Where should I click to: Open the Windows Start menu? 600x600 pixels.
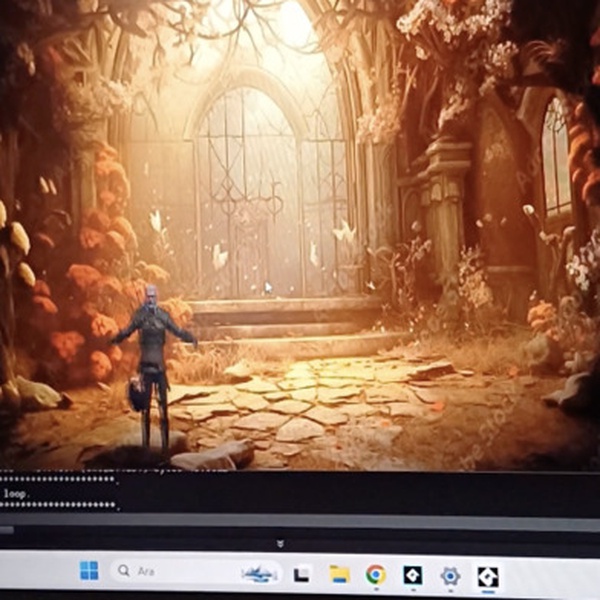pyautogui.click(x=89, y=571)
